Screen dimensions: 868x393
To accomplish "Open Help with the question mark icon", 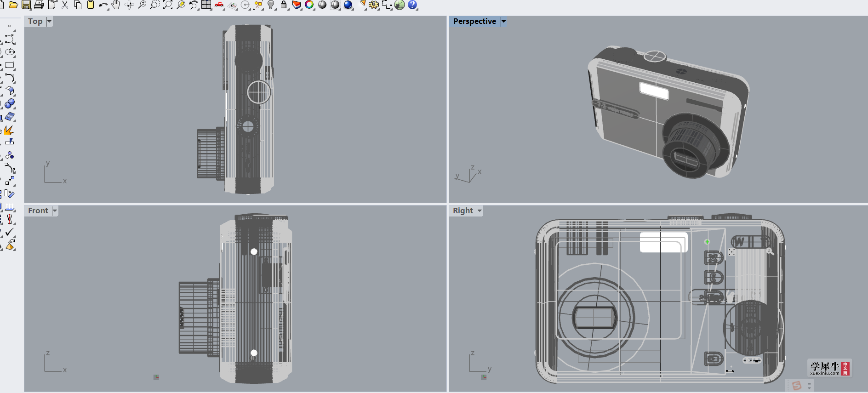I will tap(412, 5).
